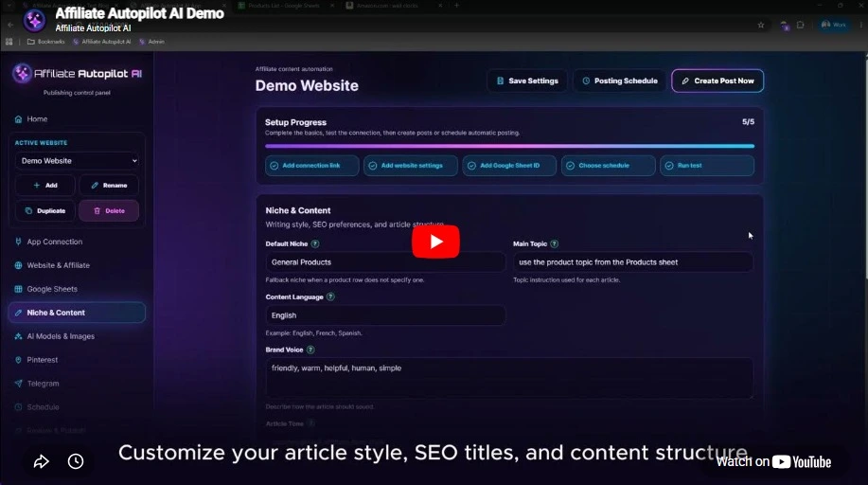Go to Home in sidebar
This screenshot has height=485, width=868.
(37, 119)
